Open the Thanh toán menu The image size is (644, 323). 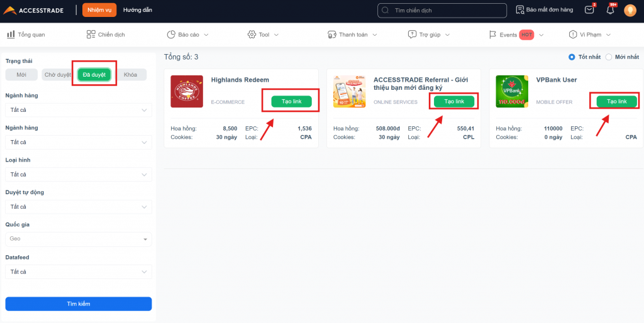[x=352, y=35]
